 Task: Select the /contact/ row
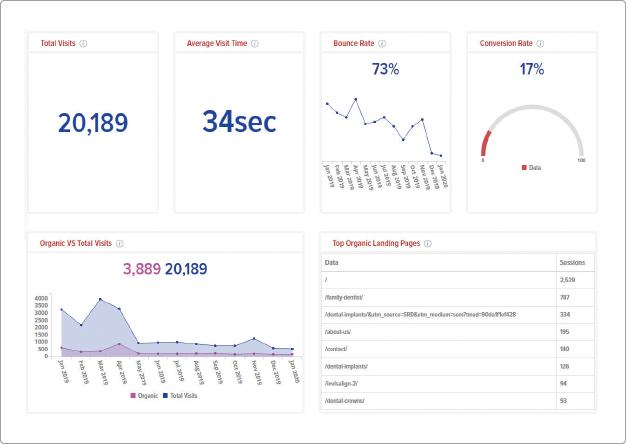[x=458, y=349]
